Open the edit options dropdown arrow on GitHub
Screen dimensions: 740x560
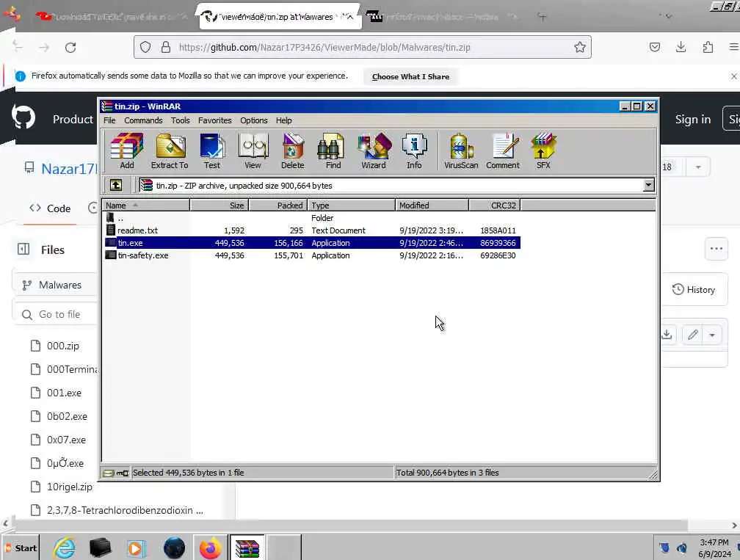pos(712,335)
